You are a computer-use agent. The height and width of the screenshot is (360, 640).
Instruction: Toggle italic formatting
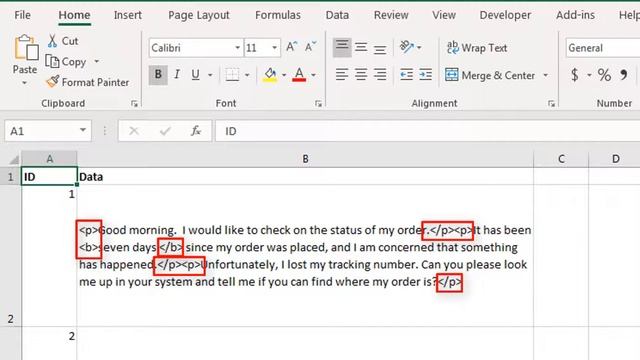click(177, 75)
